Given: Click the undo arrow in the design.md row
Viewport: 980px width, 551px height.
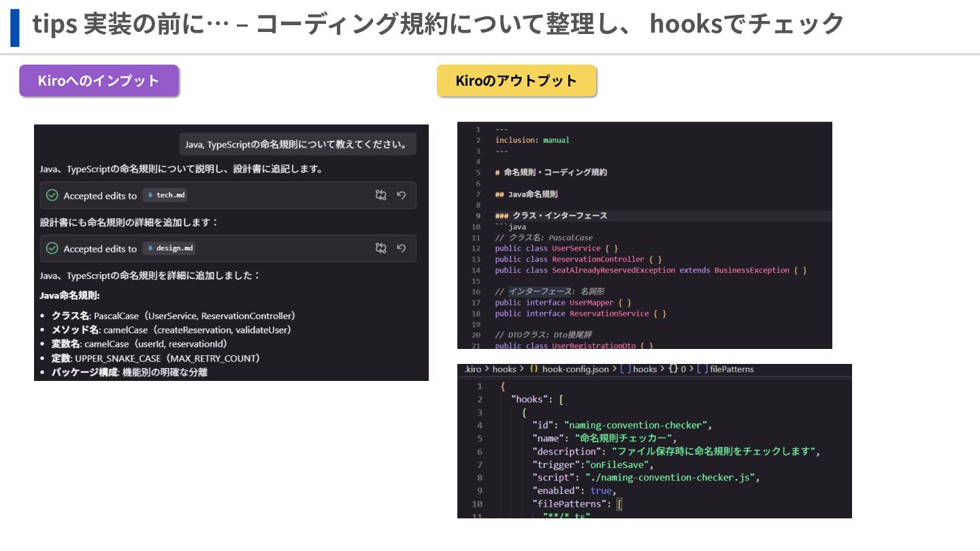Looking at the screenshot, I should [x=402, y=248].
